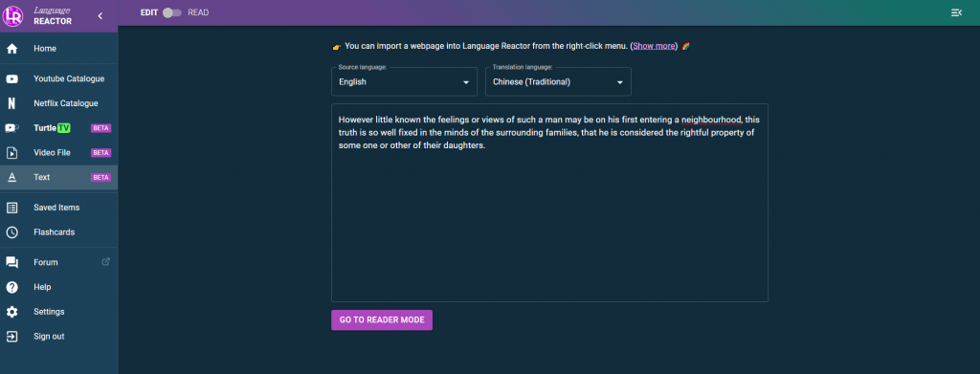Viewport: 980px width, 374px height.
Task: Open the Turtle TV section
Action: (58, 128)
